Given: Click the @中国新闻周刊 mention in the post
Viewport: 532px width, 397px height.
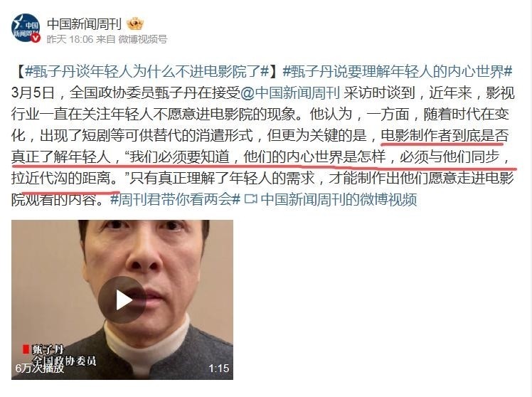Looking at the screenshot, I should coord(290,93).
